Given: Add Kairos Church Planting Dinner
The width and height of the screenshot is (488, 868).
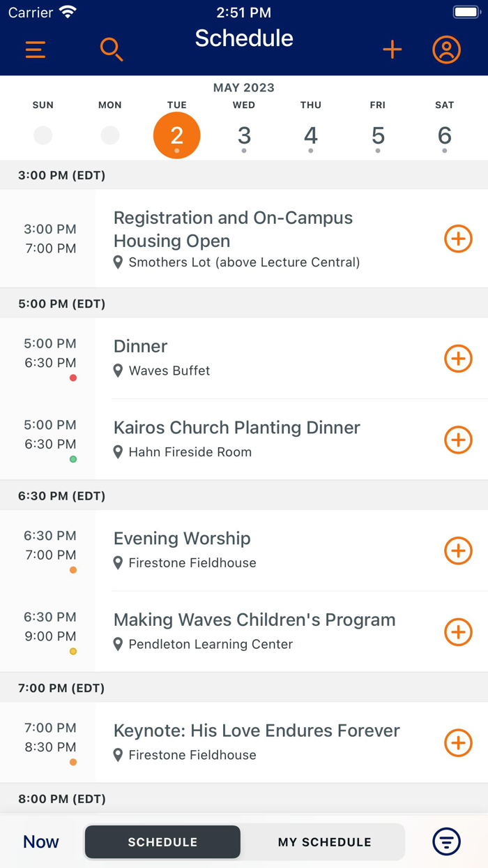Looking at the screenshot, I should pyautogui.click(x=458, y=440).
